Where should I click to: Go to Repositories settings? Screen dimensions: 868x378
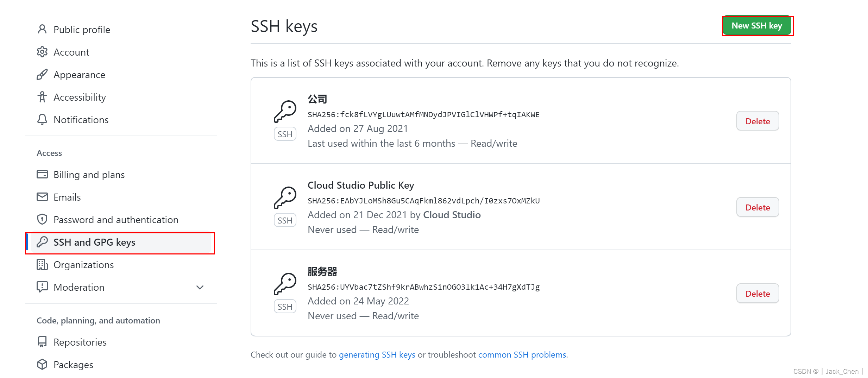pyautogui.click(x=80, y=342)
